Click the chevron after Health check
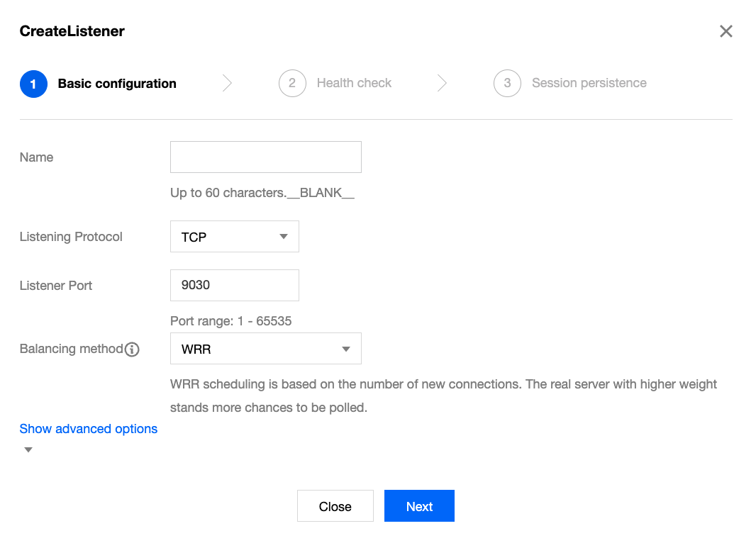The image size is (756, 543). pos(442,83)
